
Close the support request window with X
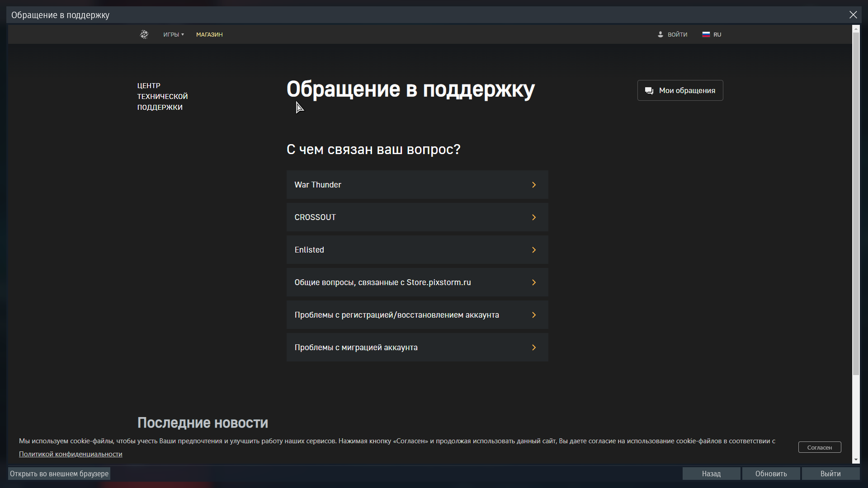(x=853, y=15)
